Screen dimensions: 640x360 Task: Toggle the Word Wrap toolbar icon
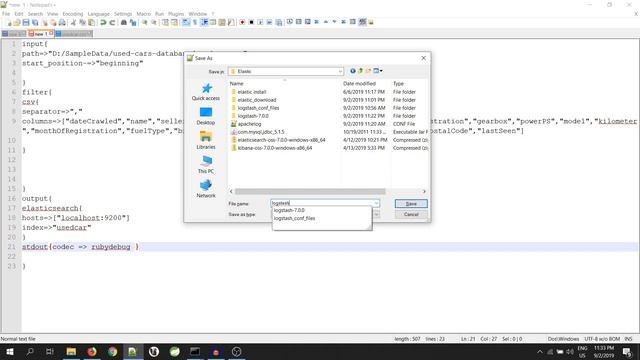pyautogui.click(x=186, y=22)
